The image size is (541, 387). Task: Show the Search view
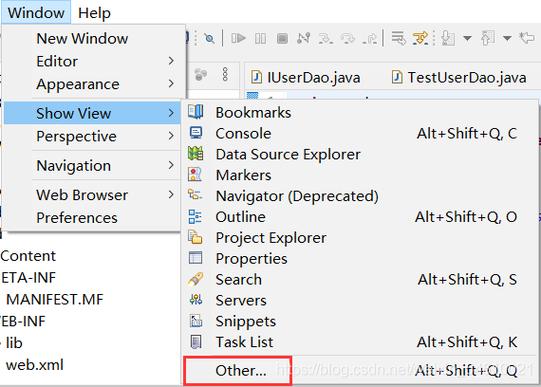coord(360,279)
